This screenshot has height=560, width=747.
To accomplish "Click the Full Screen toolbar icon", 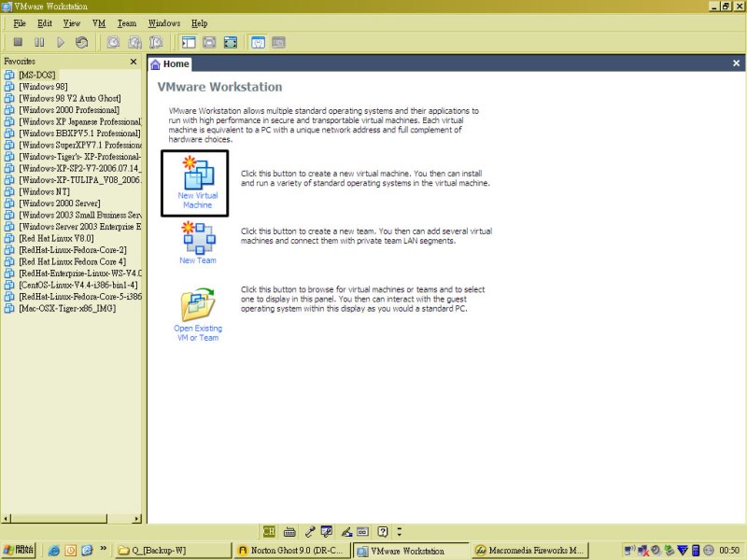I will click(x=231, y=42).
